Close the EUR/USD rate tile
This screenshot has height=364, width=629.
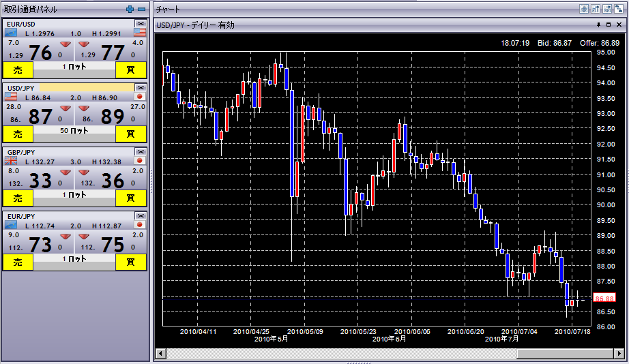pyautogui.click(x=141, y=24)
